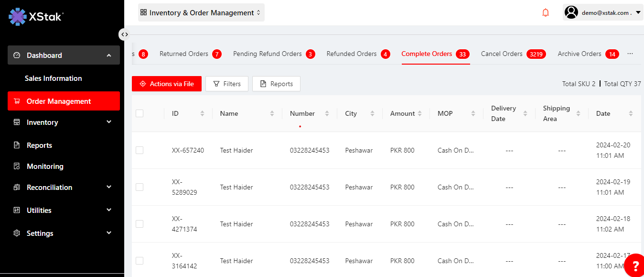The image size is (644, 277).
Task: Switch to the Cancel Orders tab
Action: 502,54
